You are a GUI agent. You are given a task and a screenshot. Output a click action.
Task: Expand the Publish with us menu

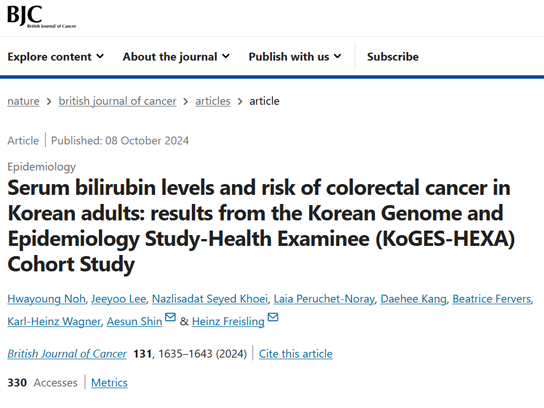295,57
